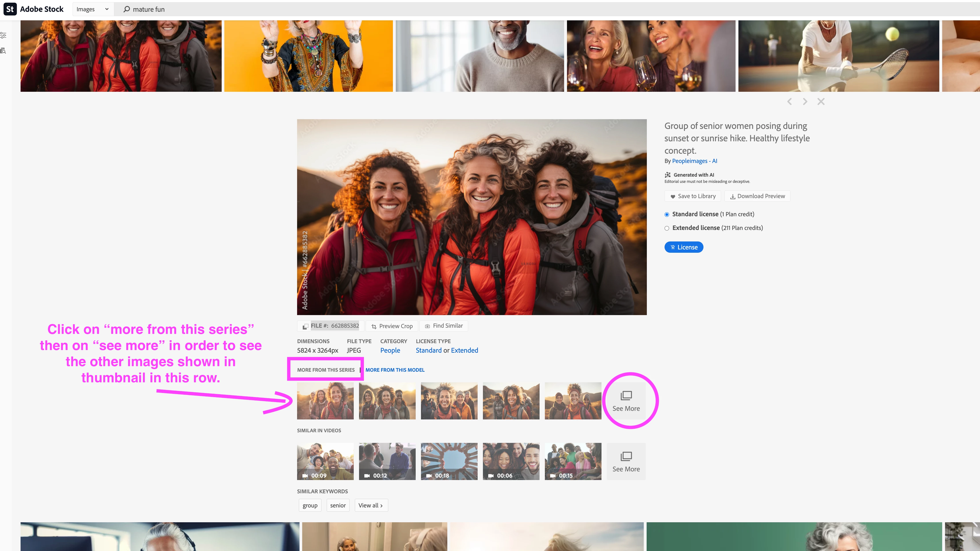This screenshot has width=980, height=551.
Task: Go to the next image with the right arrow
Action: [805, 101]
